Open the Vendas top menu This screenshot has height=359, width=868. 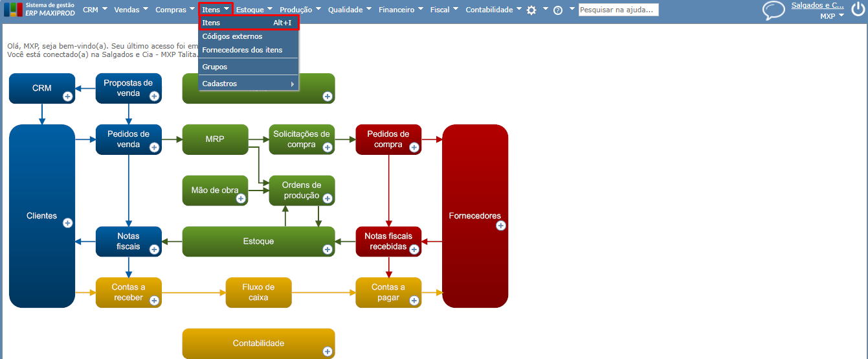click(131, 10)
